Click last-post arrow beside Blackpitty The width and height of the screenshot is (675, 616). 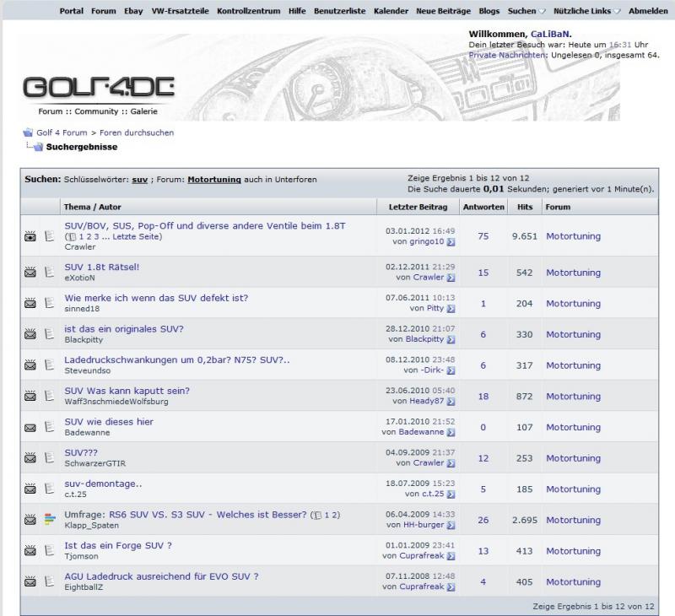pyautogui.click(x=451, y=339)
